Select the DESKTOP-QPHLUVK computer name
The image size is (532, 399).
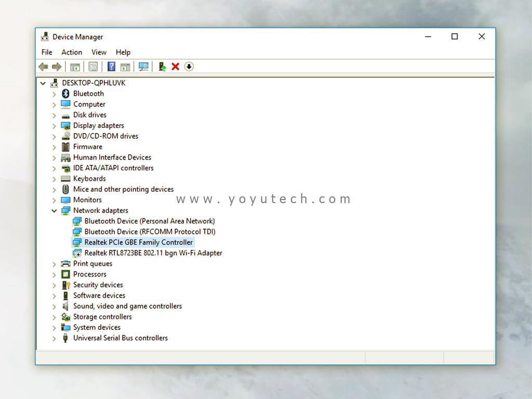pyautogui.click(x=94, y=83)
